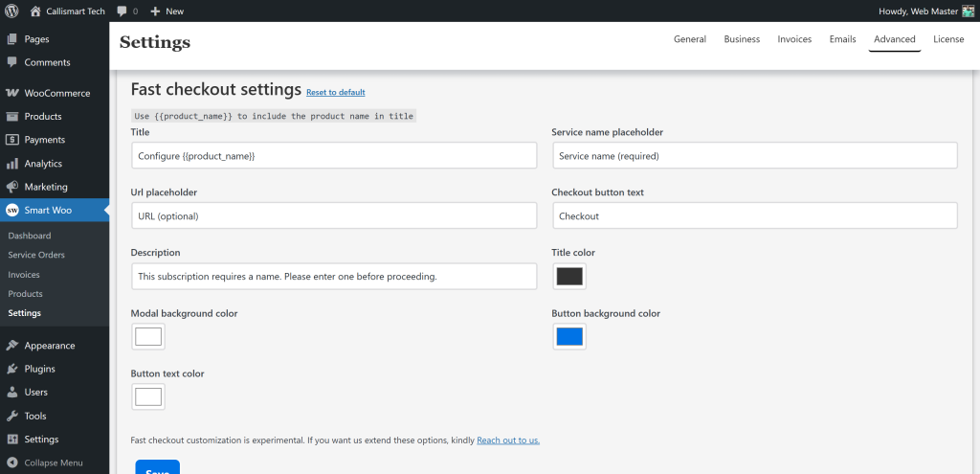Click the Plugins plug icon
This screenshot has width=980, height=474.
pos(11,369)
